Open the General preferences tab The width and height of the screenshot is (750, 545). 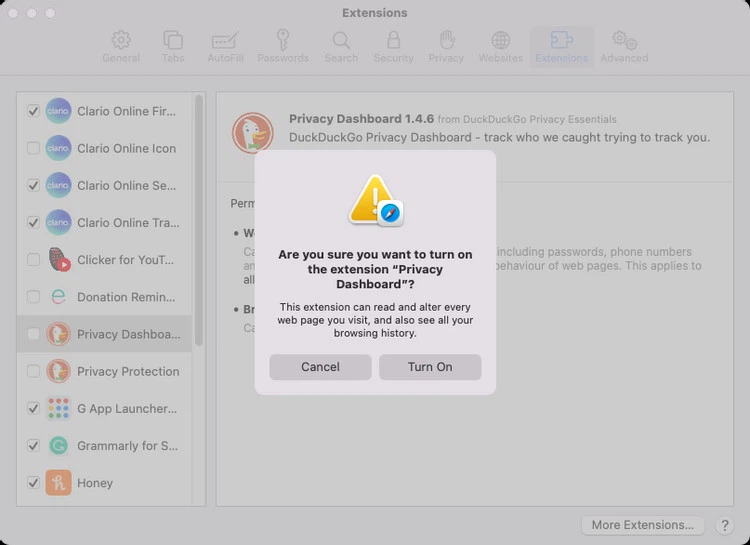coord(121,46)
